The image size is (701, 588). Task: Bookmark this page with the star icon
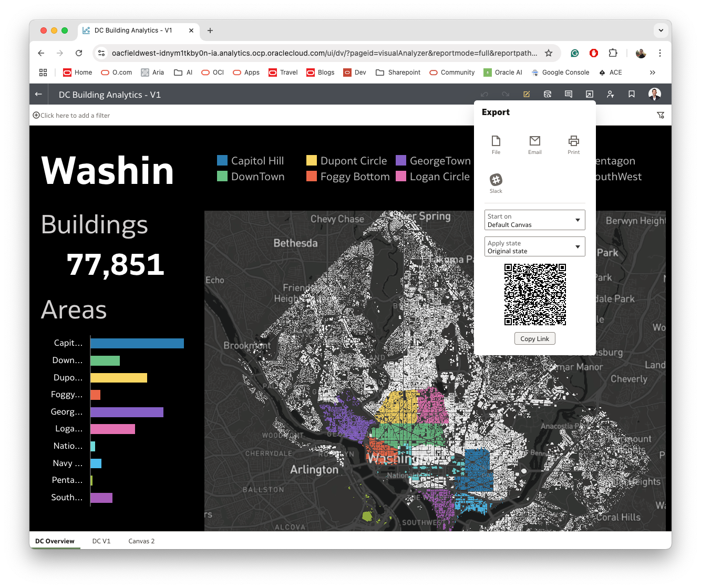[549, 53]
